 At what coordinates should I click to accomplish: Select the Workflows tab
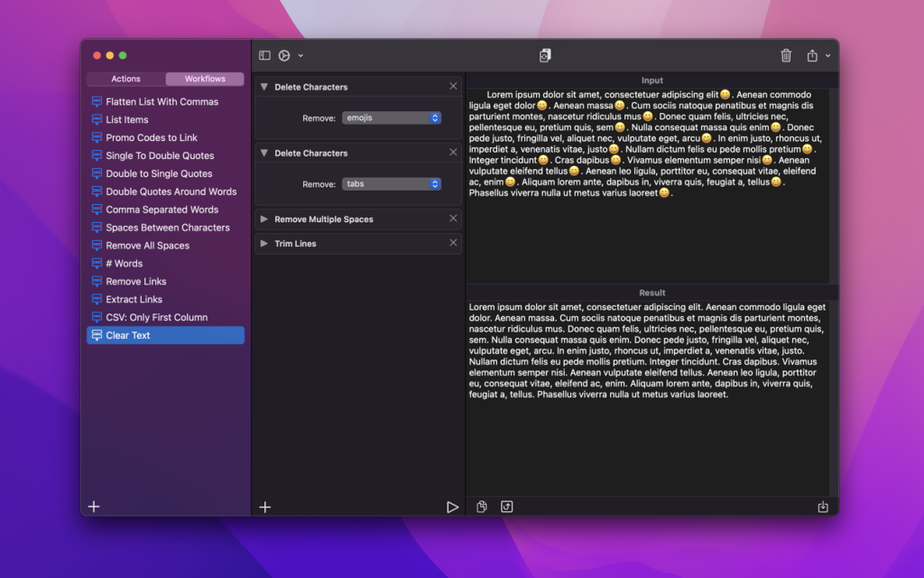(x=204, y=79)
